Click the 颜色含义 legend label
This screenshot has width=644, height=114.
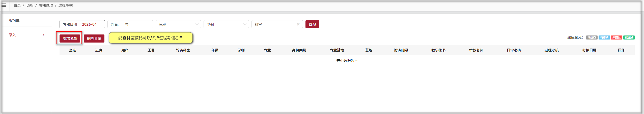coord(575,37)
